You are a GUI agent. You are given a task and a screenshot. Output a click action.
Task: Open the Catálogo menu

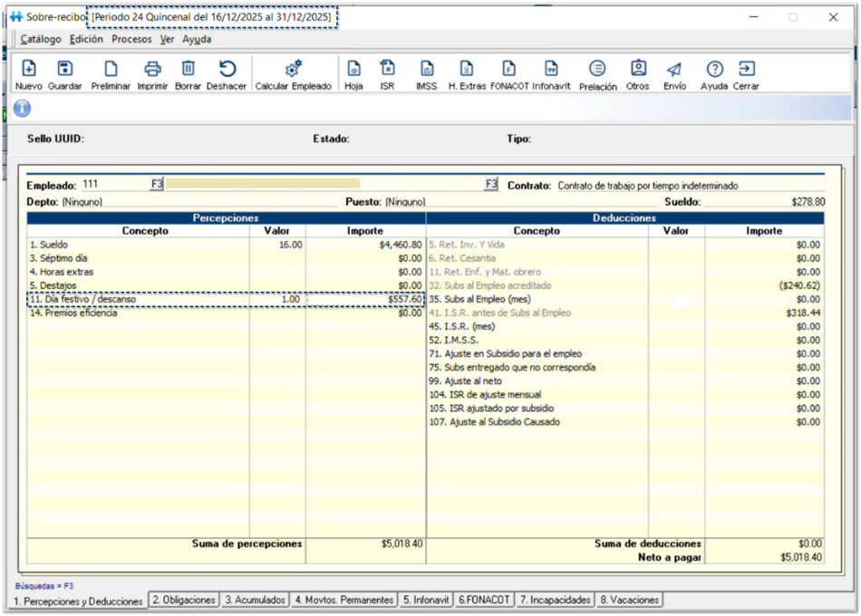point(41,40)
